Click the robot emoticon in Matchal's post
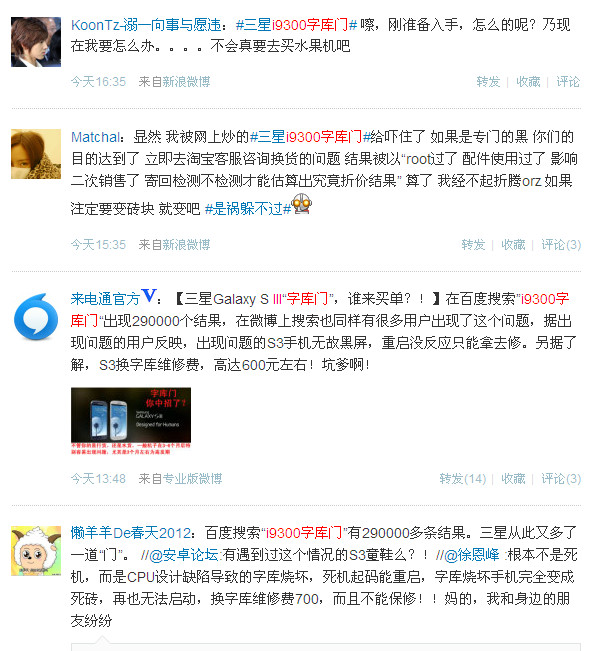Image resolution: width=594 pixels, height=651 pixels. (302, 204)
